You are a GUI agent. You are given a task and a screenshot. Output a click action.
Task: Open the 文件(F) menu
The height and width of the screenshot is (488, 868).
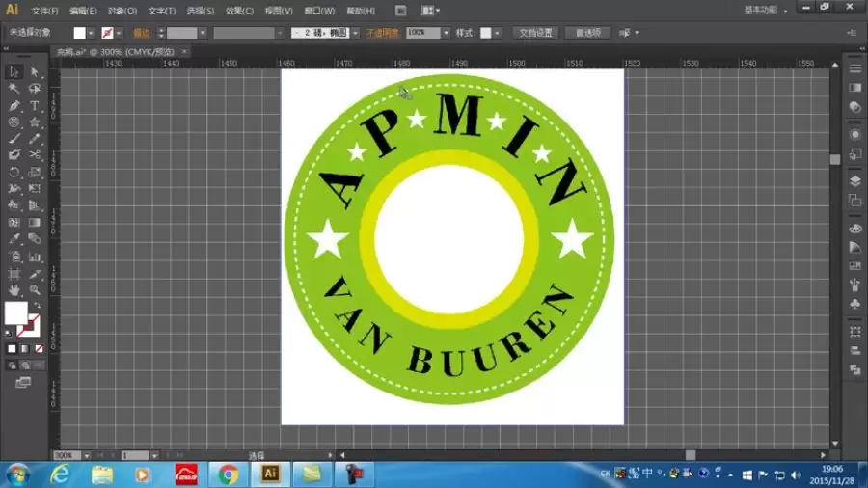[x=44, y=11]
